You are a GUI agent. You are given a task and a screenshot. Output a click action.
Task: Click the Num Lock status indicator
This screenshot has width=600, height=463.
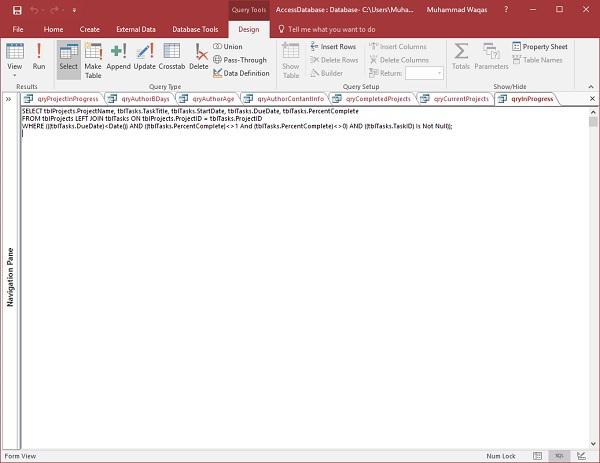(501, 456)
